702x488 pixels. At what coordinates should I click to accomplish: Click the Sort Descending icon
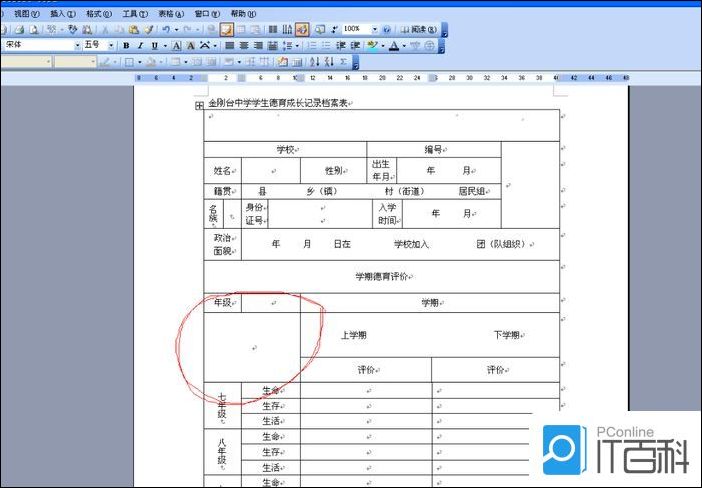coord(329,62)
